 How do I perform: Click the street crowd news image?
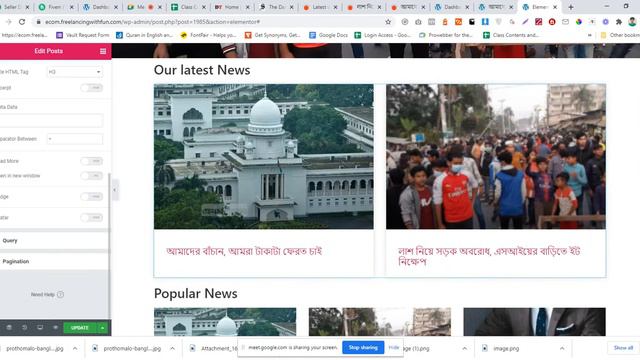pos(496,156)
